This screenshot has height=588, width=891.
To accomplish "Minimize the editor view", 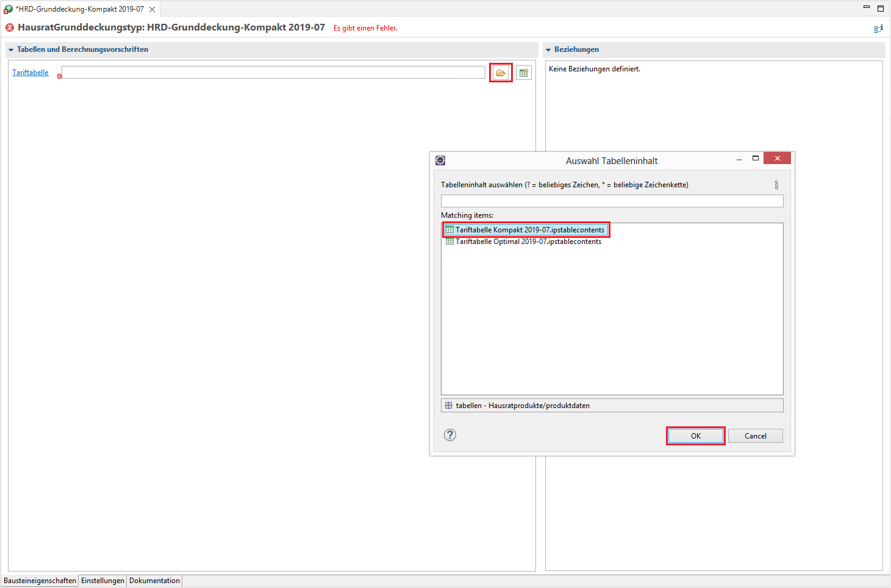I will click(x=866, y=8).
